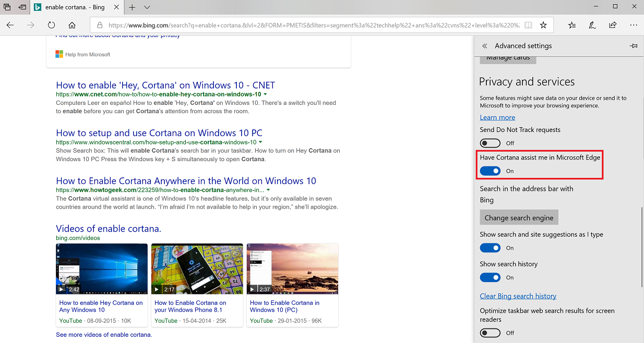This screenshot has width=644, height=343.
Task: Add page to favorites with star icon
Action: [x=543, y=25]
